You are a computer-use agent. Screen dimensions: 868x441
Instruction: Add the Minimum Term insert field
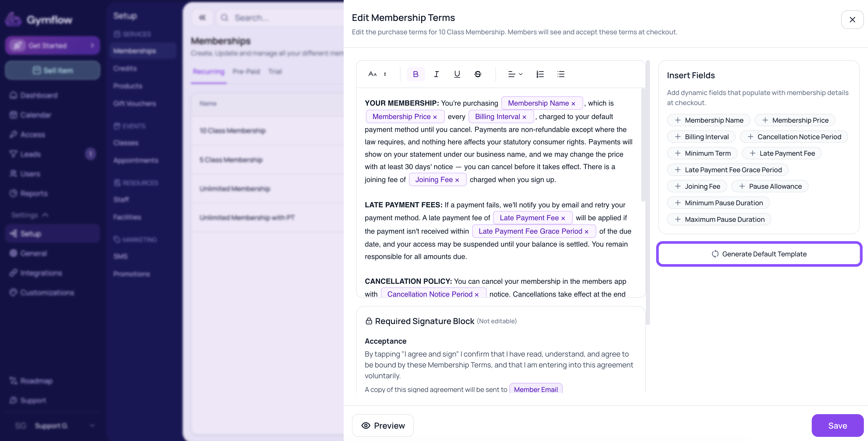(x=702, y=153)
